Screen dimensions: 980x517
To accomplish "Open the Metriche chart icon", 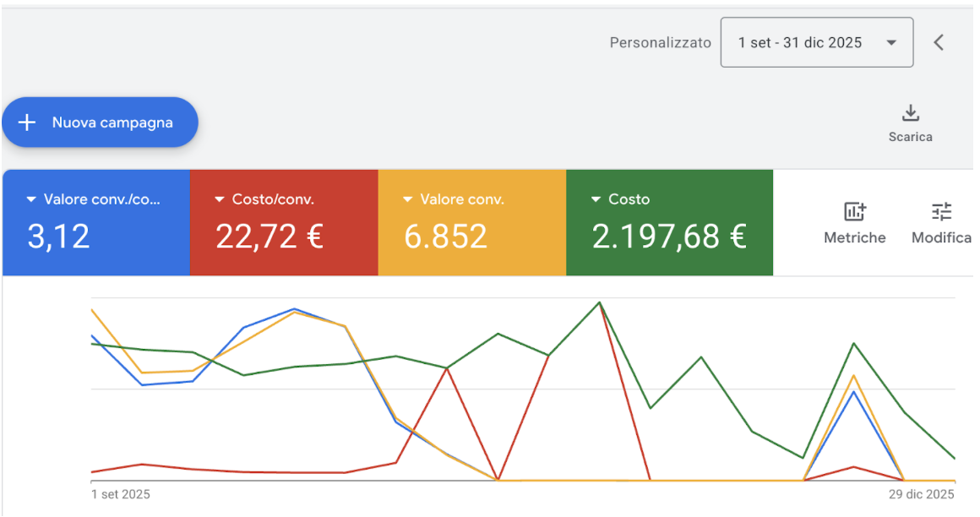I will [x=854, y=211].
